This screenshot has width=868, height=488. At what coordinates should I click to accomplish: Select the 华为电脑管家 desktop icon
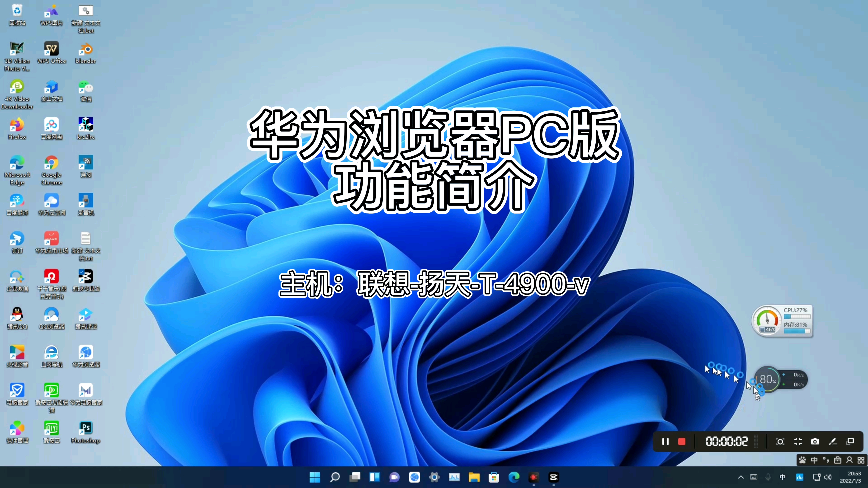click(86, 394)
